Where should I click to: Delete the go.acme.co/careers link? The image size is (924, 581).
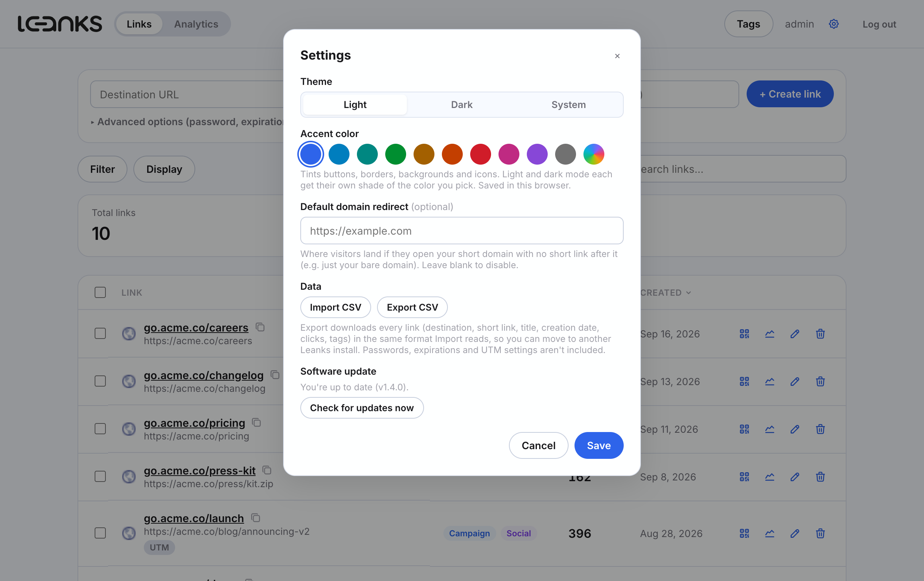(820, 334)
